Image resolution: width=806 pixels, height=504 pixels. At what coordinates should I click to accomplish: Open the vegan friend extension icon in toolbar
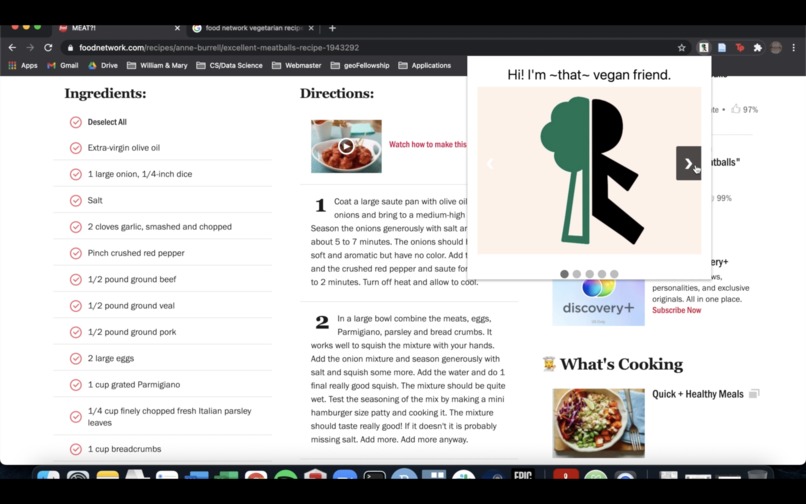[703, 48]
